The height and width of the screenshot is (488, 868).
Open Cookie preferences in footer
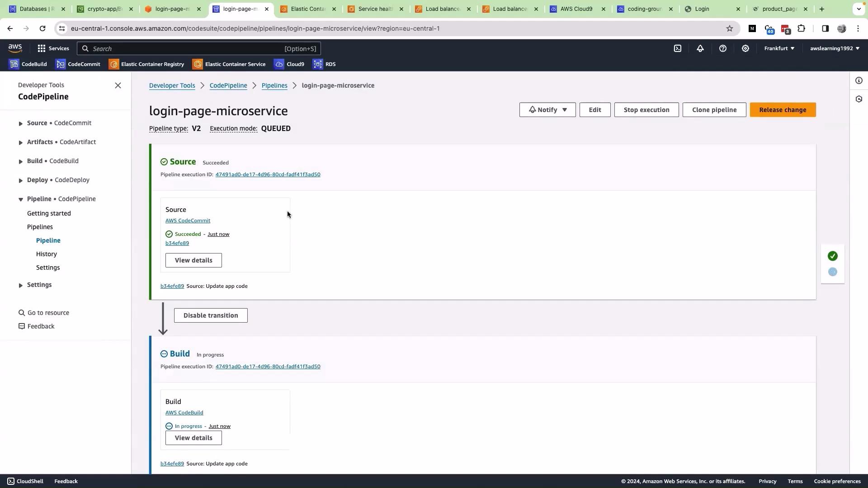pyautogui.click(x=837, y=481)
